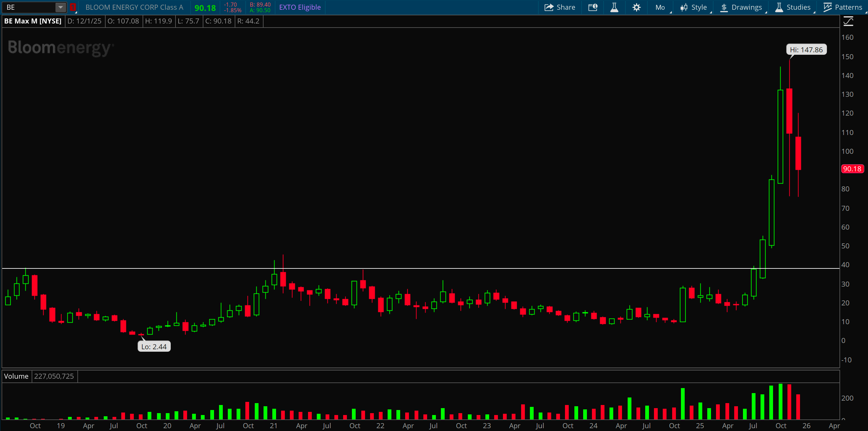Click the Lo: 2.44 price bubble
Image resolution: width=868 pixels, height=431 pixels.
154,346
